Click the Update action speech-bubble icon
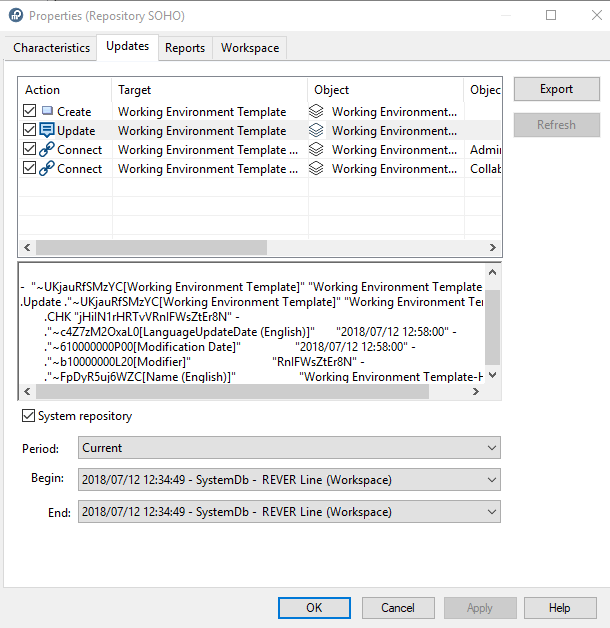This screenshot has width=610, height=628. [x=47, y=131]
